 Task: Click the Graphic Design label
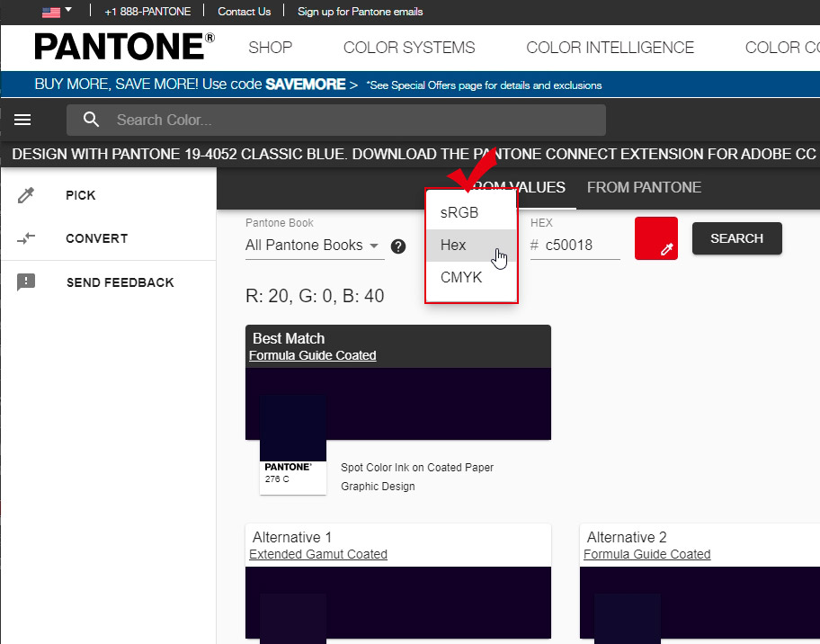click(378, 487)
